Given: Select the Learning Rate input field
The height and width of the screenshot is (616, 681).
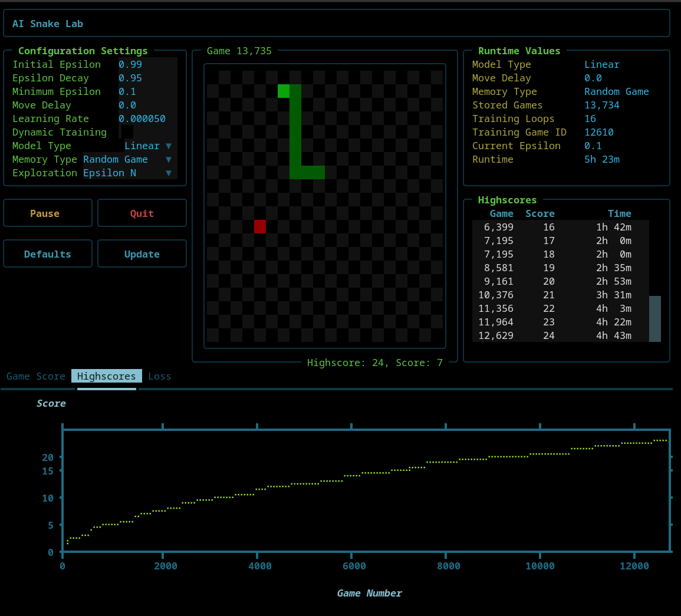Looking at the screenshot, I should pos(147,118).
